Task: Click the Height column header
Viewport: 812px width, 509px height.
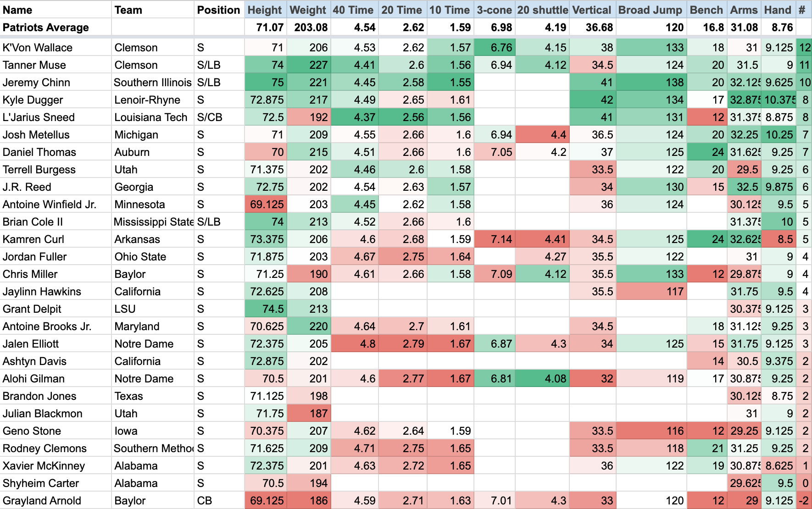Action: (265, 10)
